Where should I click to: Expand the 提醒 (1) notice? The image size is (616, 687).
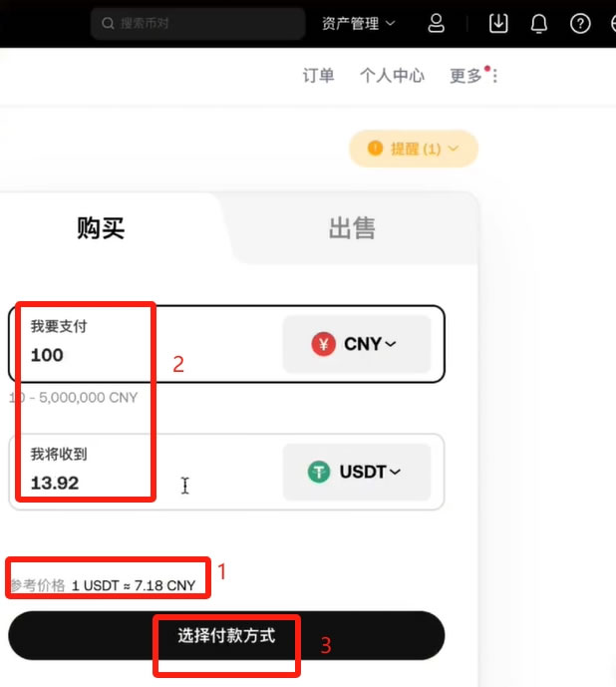[413, 149]
